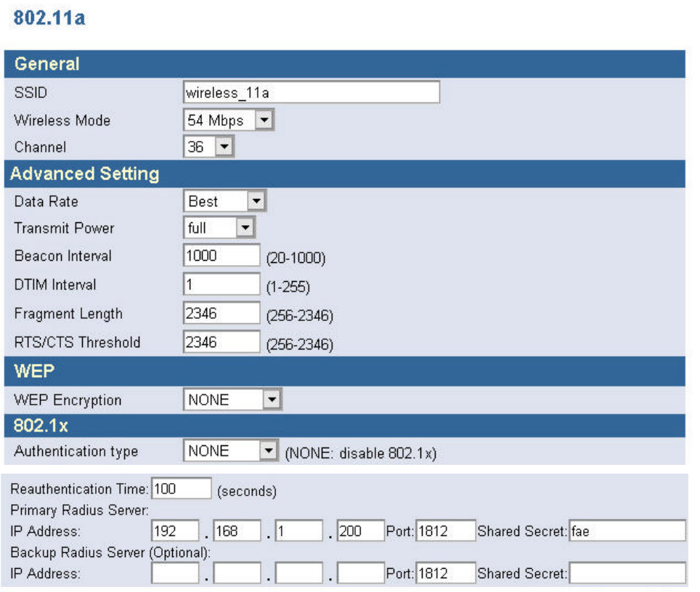Click the 802.11a page title
The width and height of the screenshot is (700, 592).
click(49, 18)
